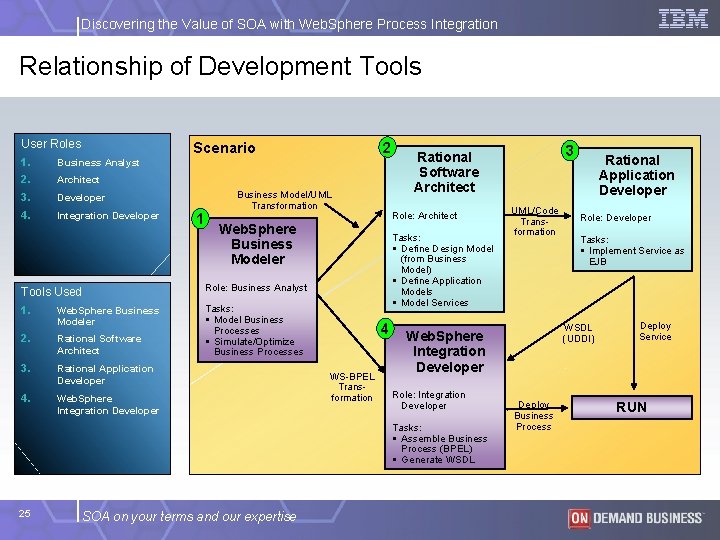Click 'Define Application Models' bullet
This screenshot has width=720, height=540.
coord(437,286)
